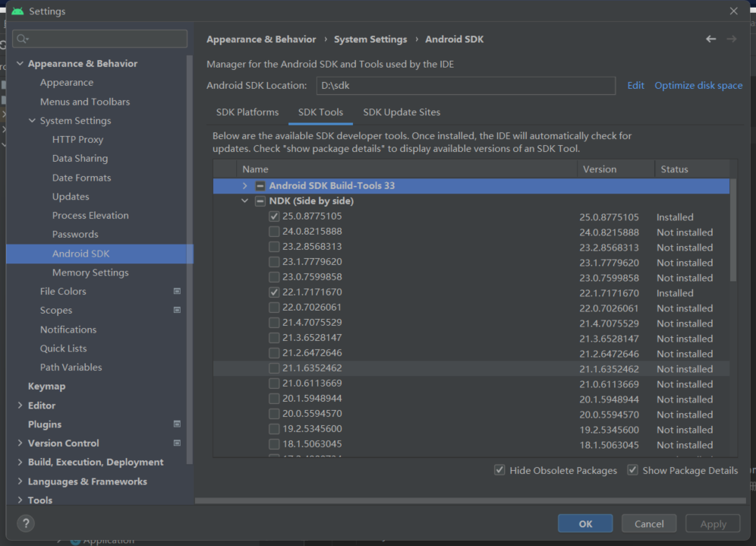Check the NDK 20.0.5594570 checkbox

(x=274, y=414)
